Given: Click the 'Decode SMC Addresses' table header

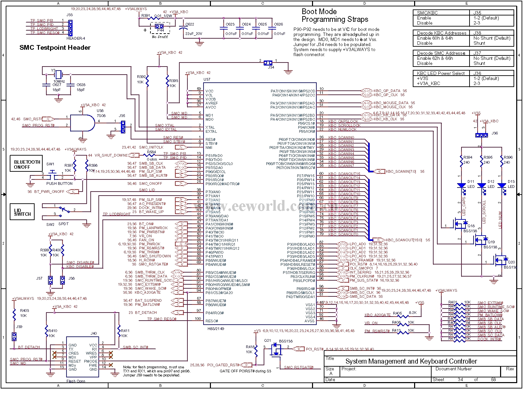Looking at the screenshot, I should click(441, 53).
